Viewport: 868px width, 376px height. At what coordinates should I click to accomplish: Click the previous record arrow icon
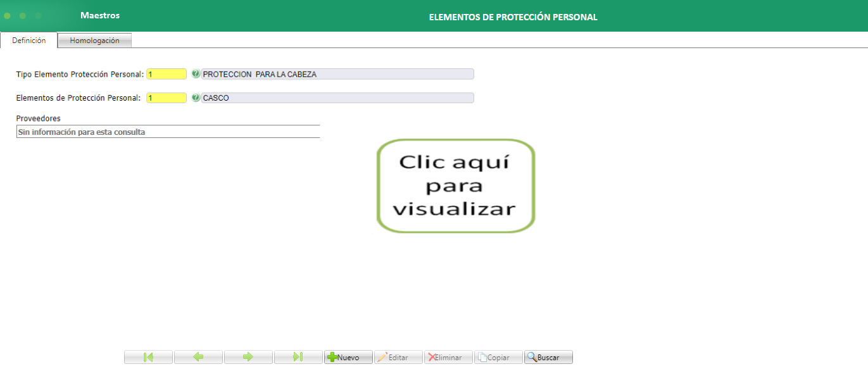pos(198,356)
